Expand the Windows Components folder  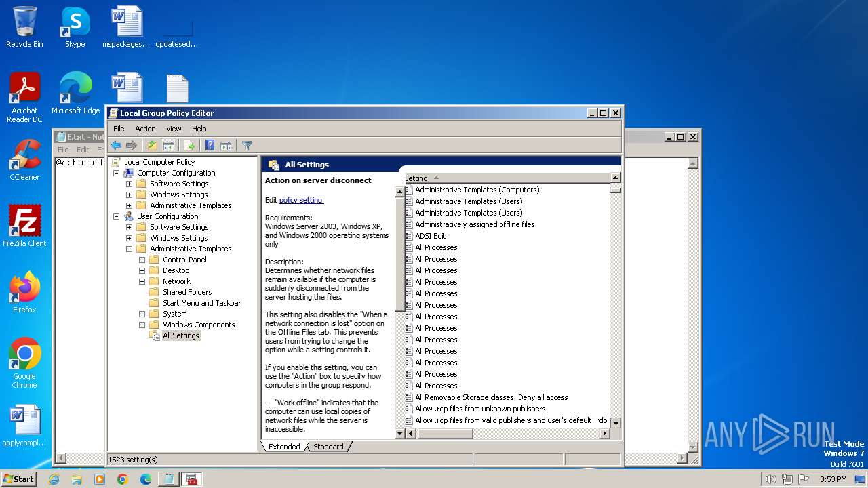[x=142, y=325]
